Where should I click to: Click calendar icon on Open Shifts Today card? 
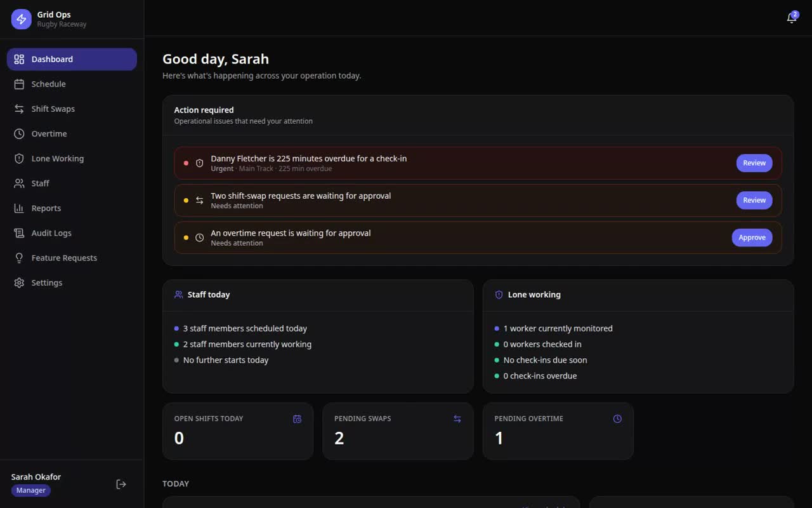[x=297, y=418]
